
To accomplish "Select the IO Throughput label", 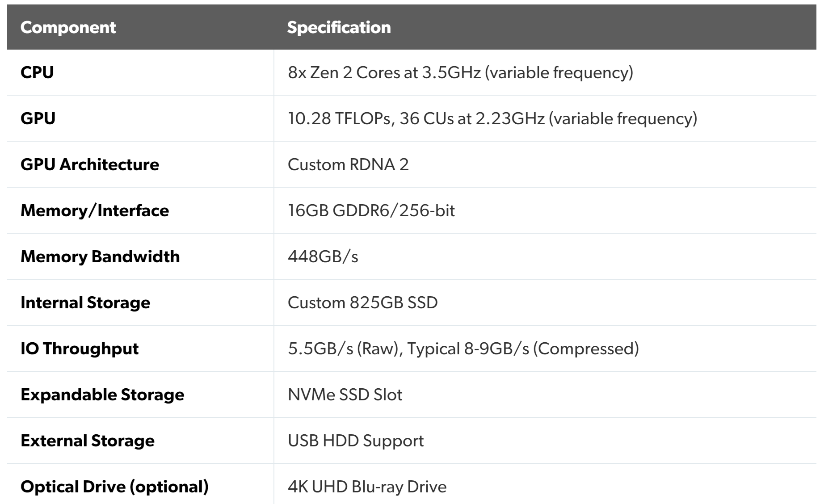I will click(x=80, y=349).
